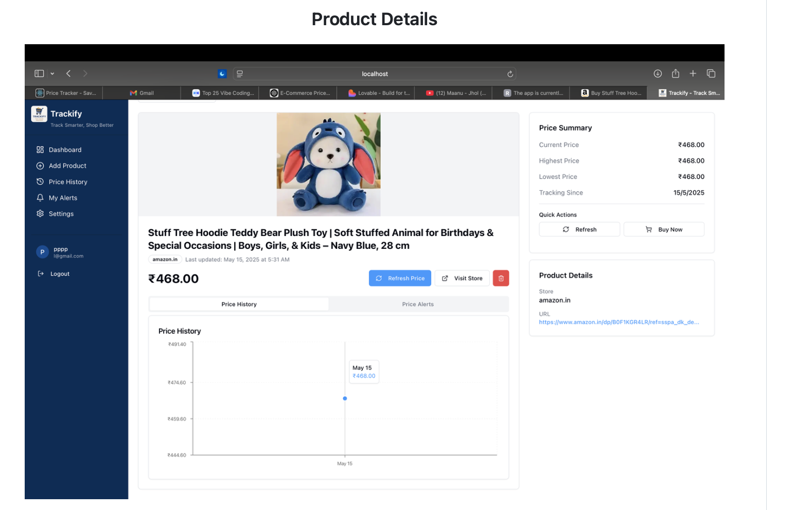
Task: Click the Logout arrow icon
Action: coord(41,274)
